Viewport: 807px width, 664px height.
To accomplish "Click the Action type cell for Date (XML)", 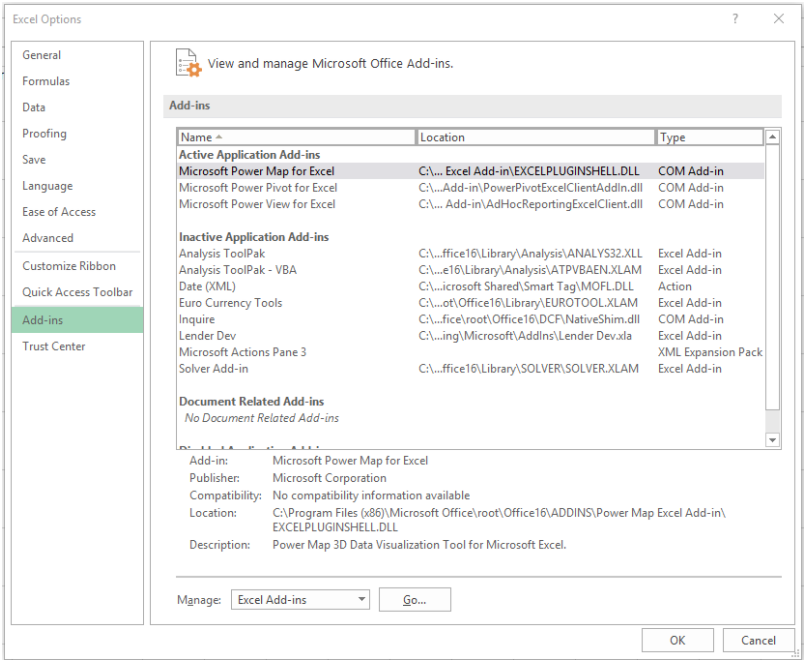I will tap(675, 287).
